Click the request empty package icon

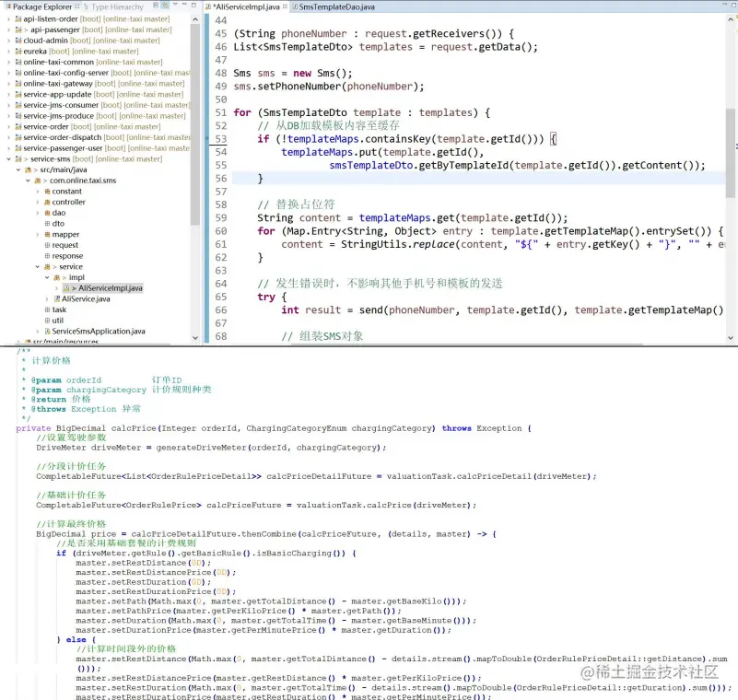click(x=47, y=245)
